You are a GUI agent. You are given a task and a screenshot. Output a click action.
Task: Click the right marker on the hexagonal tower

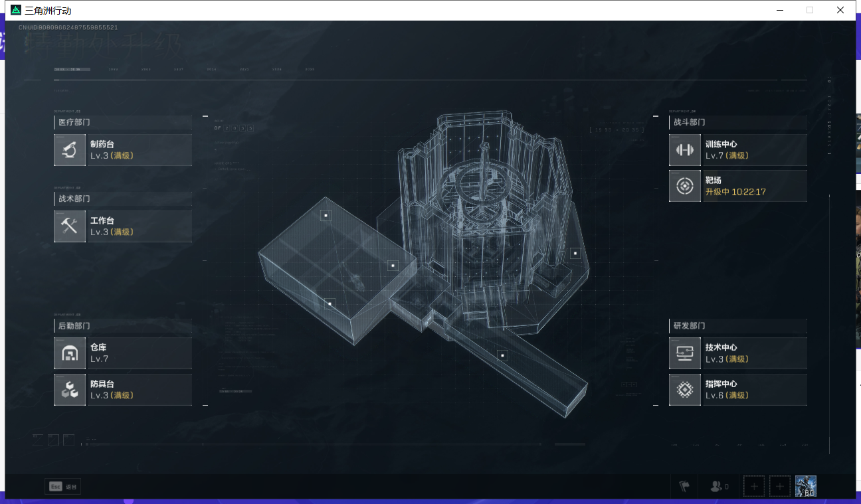point(575,253)
